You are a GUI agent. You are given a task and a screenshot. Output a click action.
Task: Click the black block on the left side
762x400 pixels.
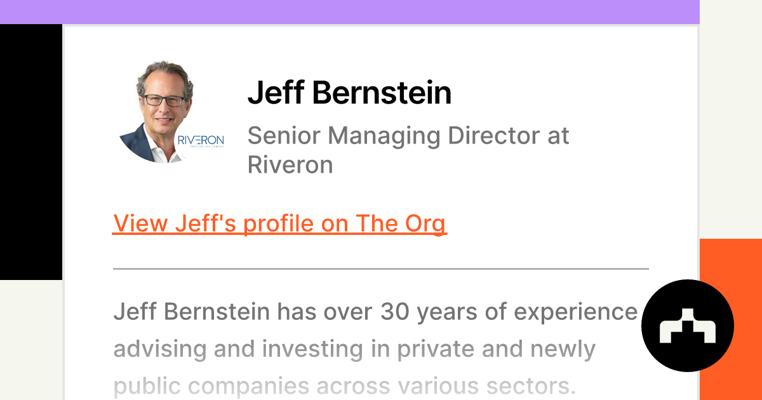coord(30,150)
